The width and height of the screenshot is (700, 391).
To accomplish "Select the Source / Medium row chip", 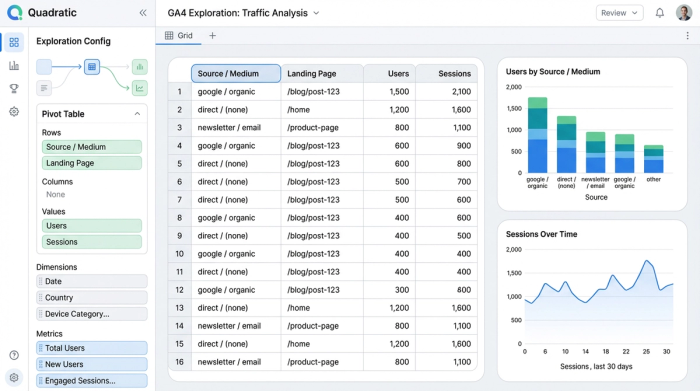I will 92,147.
